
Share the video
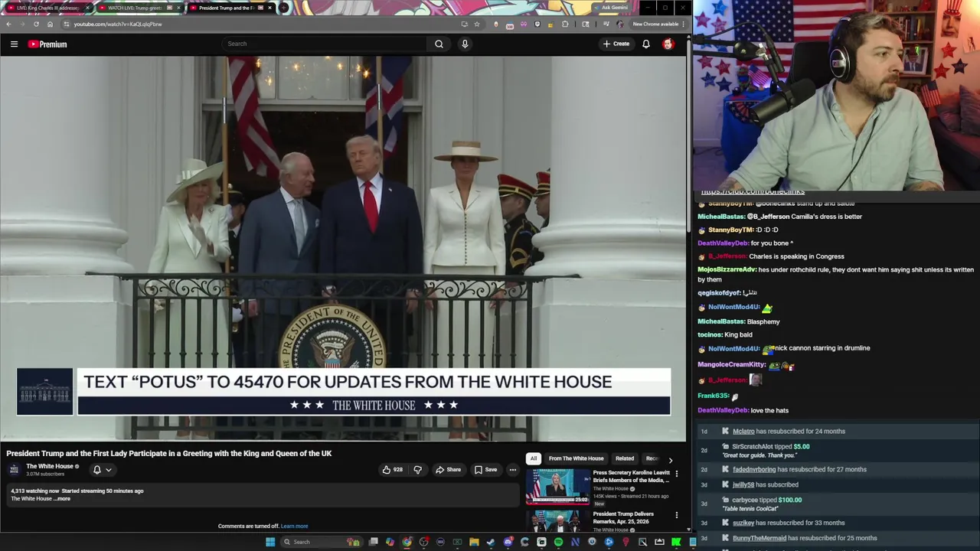[448, 470]
